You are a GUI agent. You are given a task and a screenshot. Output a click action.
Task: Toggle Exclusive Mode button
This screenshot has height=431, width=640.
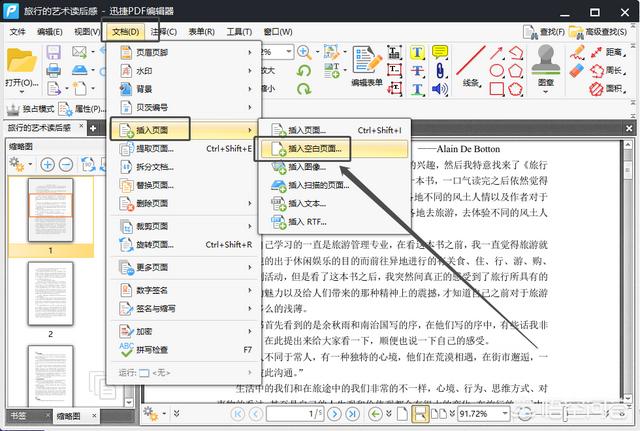(31, 109)
